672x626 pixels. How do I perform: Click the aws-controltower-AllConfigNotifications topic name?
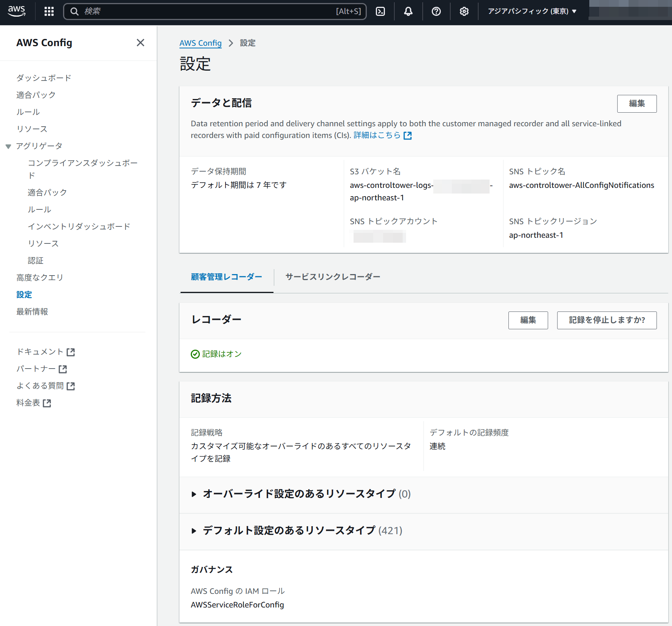(582, 185)
